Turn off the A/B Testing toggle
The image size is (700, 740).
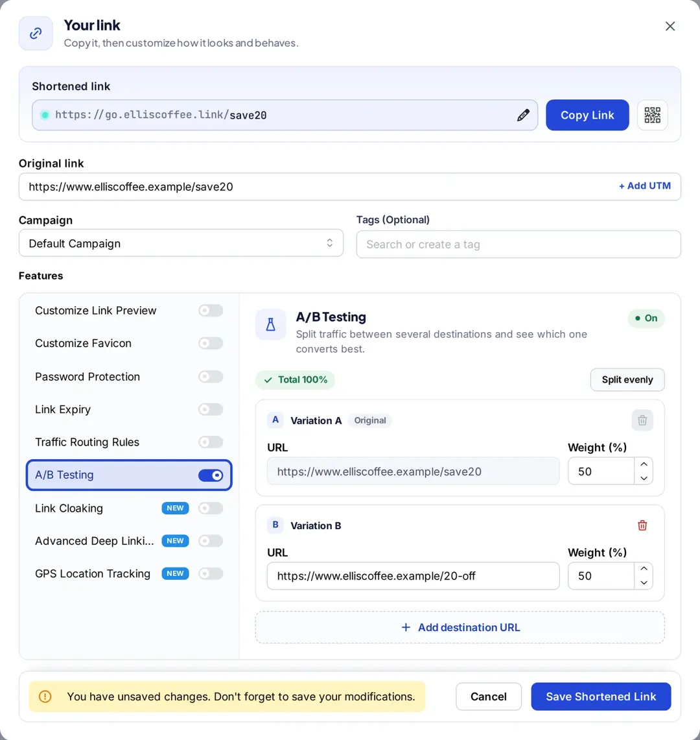pos(211,475)
